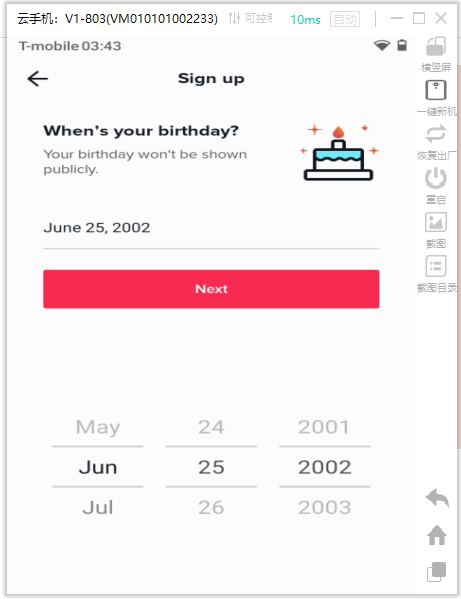The height and width of the screenshot is (599, 461).
Task: Take a screenshot with the 截图 icon
Action: click(436, 222)
